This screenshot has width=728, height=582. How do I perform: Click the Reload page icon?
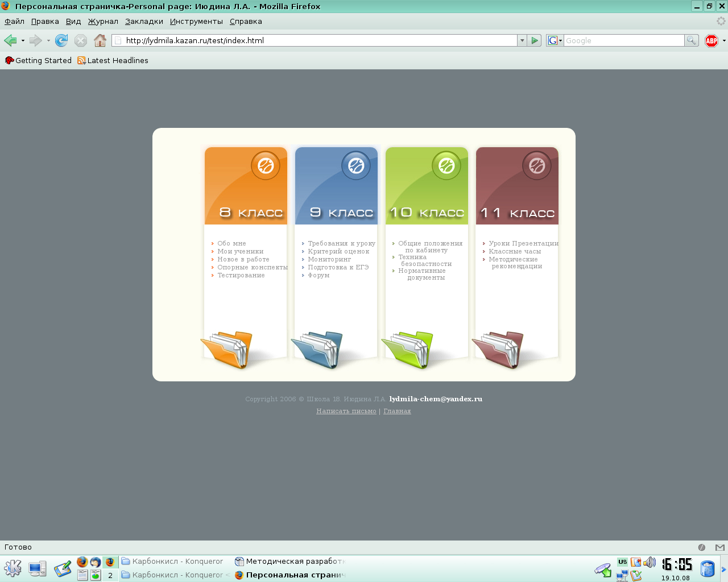61,40
